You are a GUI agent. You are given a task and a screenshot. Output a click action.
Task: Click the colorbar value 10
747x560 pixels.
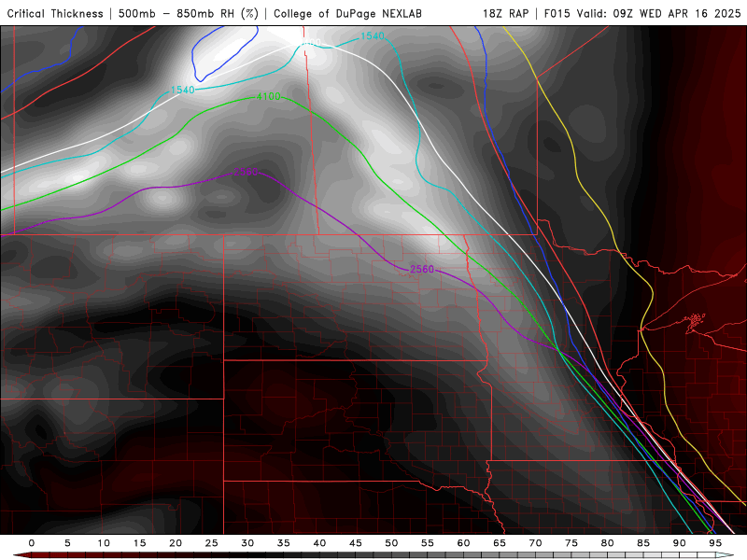[x=104, y=543]
